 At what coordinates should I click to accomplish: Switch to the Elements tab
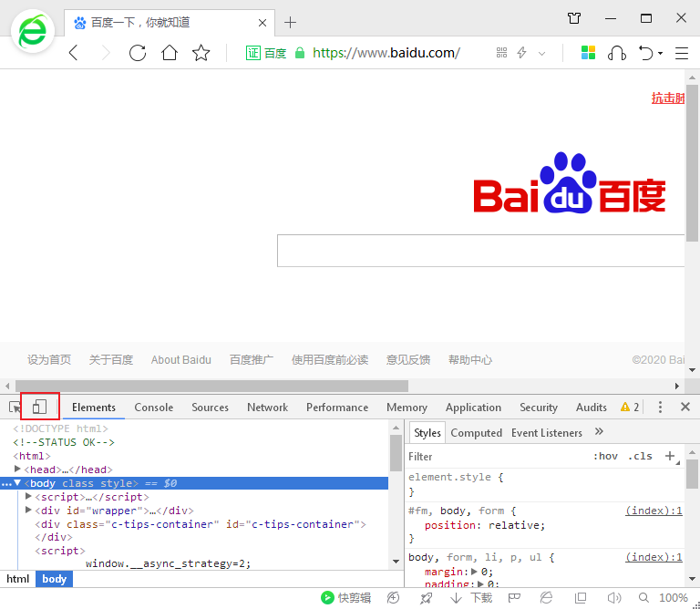pos(94,408)
